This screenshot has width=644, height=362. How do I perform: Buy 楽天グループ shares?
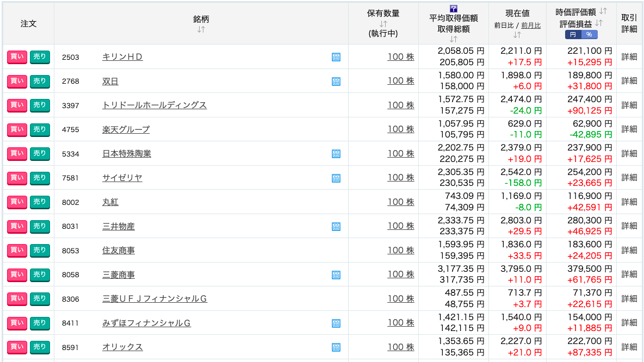(17, 130)
